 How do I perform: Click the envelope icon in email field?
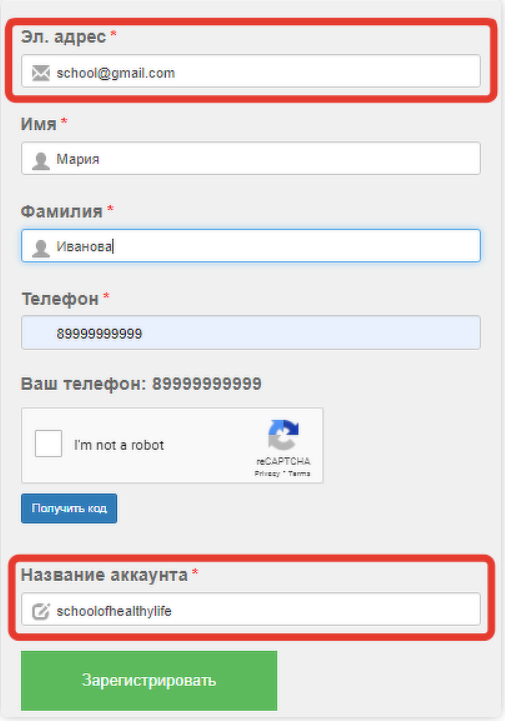pos(41,73)
